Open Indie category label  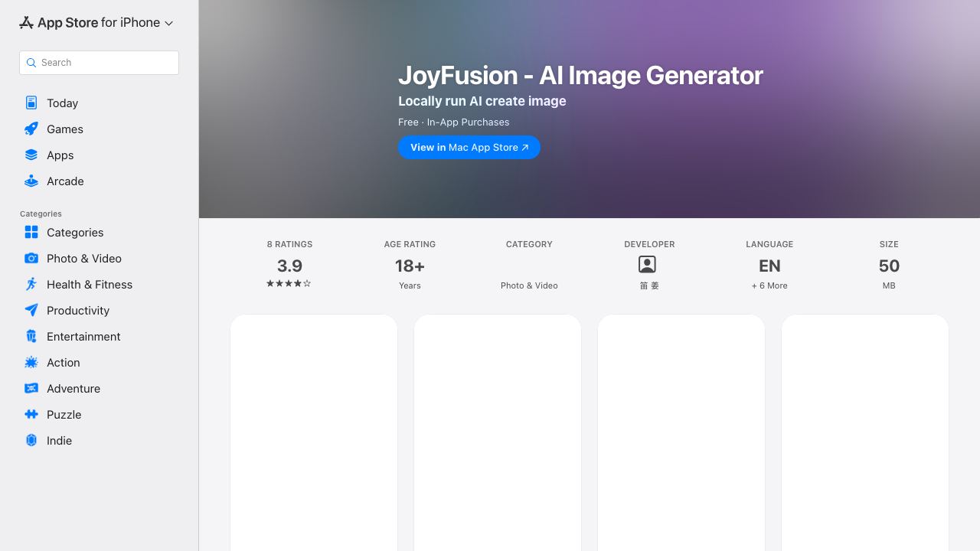59,441
